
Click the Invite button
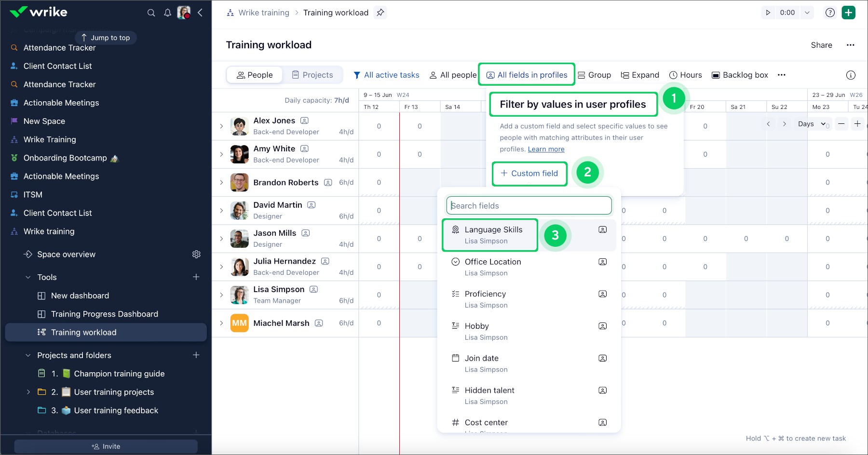tap(106, 446)
